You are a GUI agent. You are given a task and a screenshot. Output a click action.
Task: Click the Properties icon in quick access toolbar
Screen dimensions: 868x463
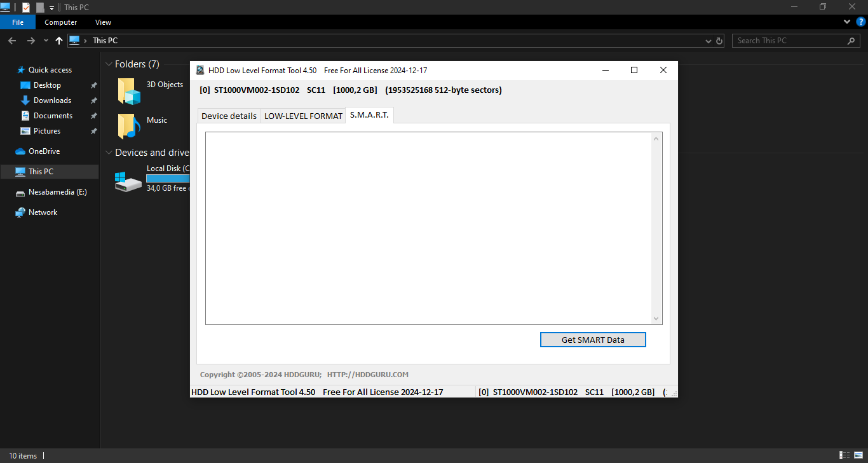(26, 7)
